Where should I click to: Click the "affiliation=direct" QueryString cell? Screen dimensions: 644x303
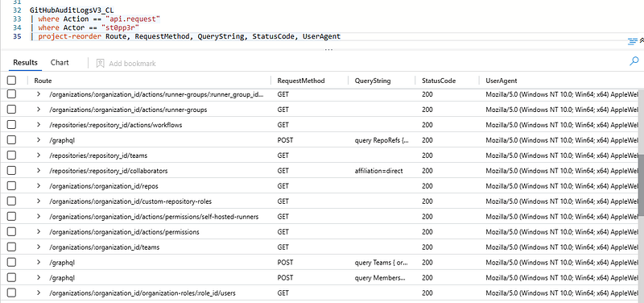[x=378, y=171]
